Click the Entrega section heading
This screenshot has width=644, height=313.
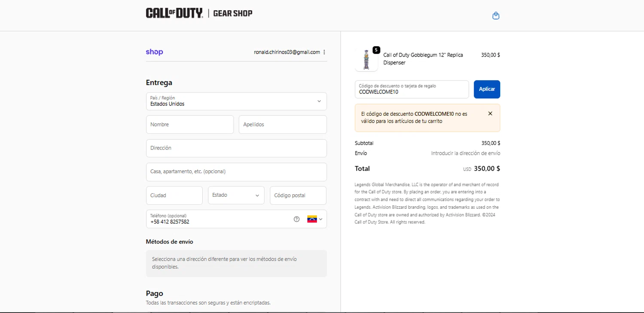(159, 83)
